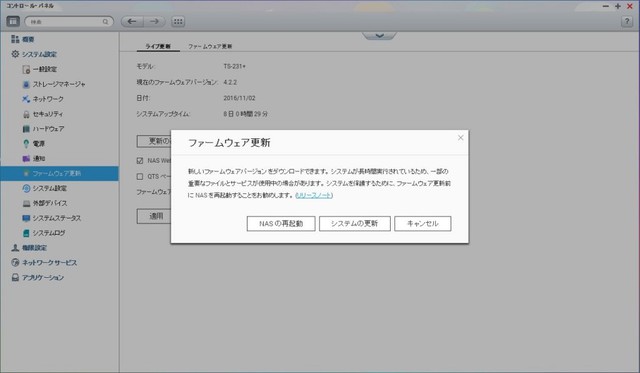This screenshot has width=640, height=373.
Task: Select firmware version value 4.2.2
Action: (x=230, y=82)
